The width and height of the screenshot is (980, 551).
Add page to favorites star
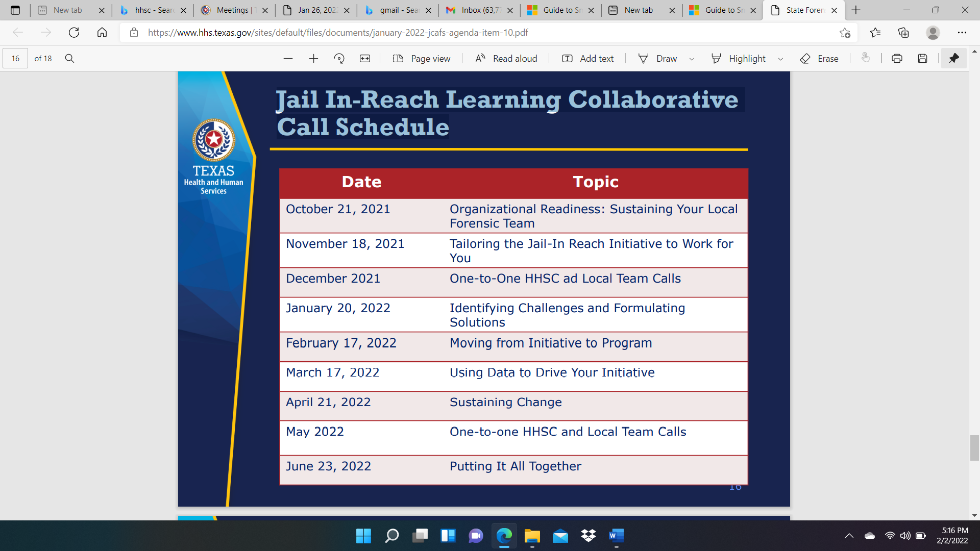coord(845,33)
